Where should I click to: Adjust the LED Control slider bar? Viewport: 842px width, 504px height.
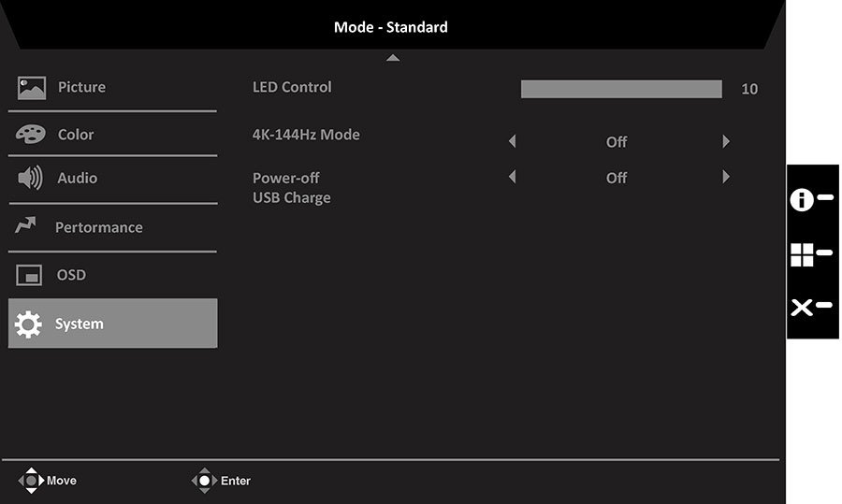tap(621, 89)
